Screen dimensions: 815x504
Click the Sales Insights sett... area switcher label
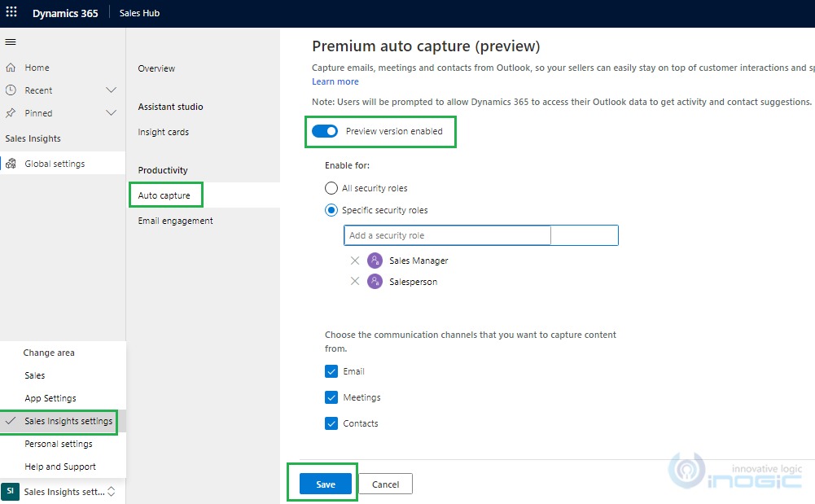coord(64,492)
